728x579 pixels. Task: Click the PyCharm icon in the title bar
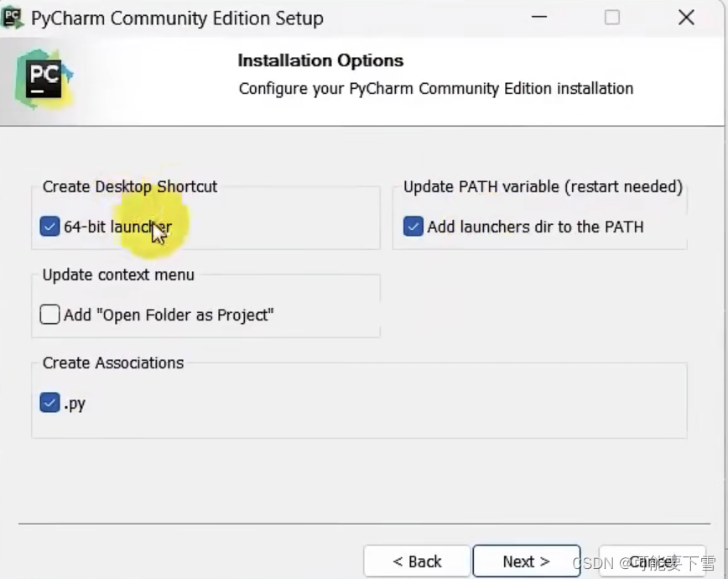pyautogui.click(x=12, y=17)
